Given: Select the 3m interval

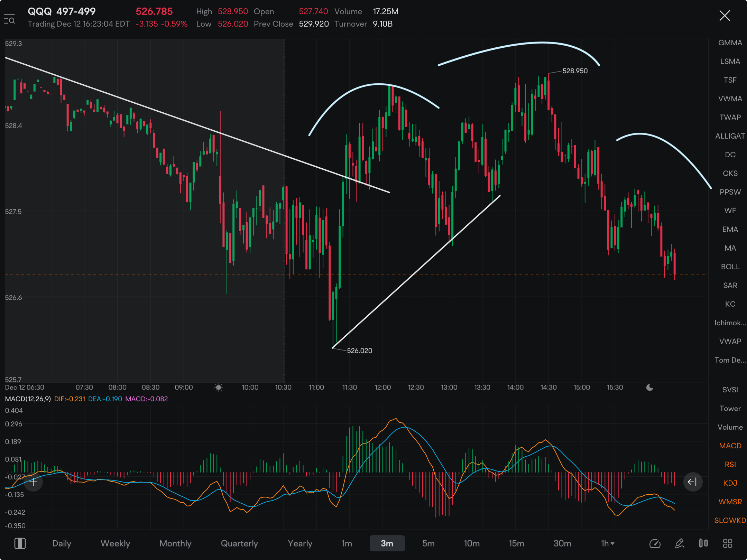Looking at the screenshot, I should (x=387, y=543).
